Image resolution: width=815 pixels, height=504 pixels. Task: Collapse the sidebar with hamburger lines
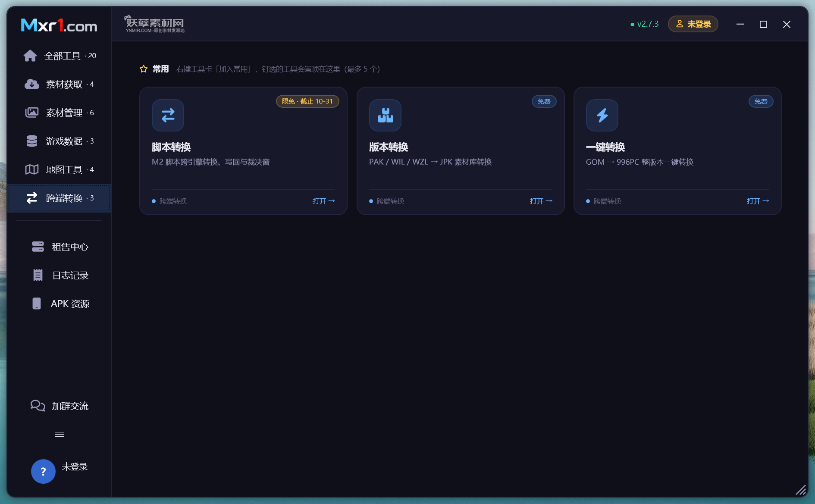(60, 434)
